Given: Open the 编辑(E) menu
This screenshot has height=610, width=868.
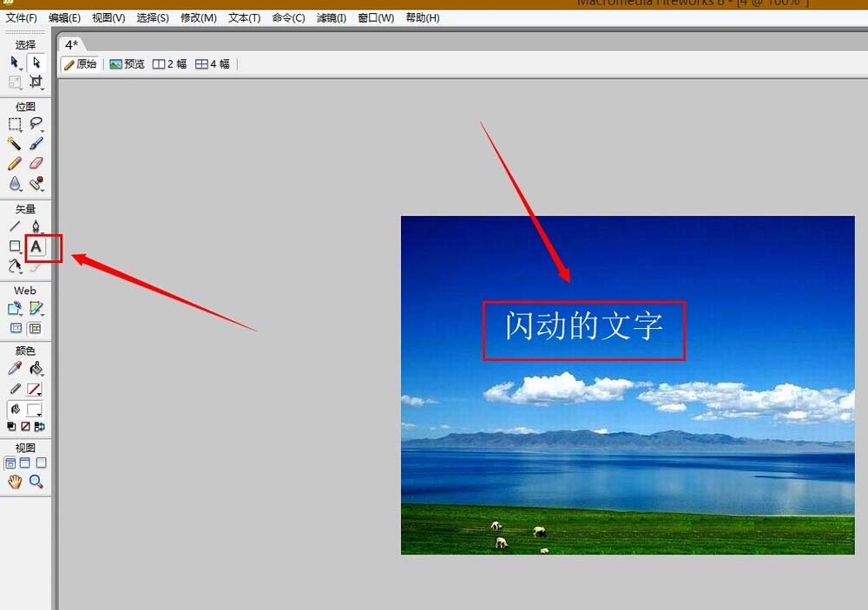Looking at the screenshot, I should (x=64, y=17).
